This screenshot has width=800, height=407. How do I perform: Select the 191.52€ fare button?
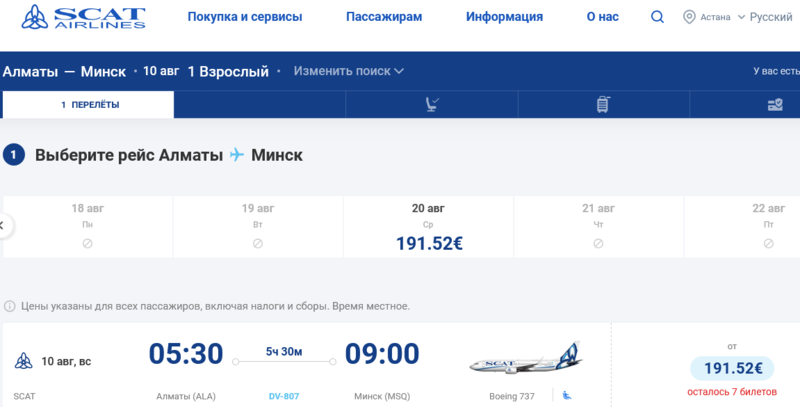click(731, 368)
